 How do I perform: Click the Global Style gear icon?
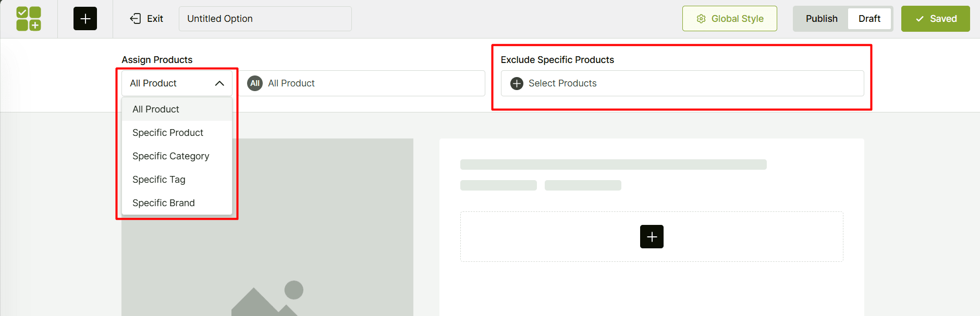coord(701,19)
